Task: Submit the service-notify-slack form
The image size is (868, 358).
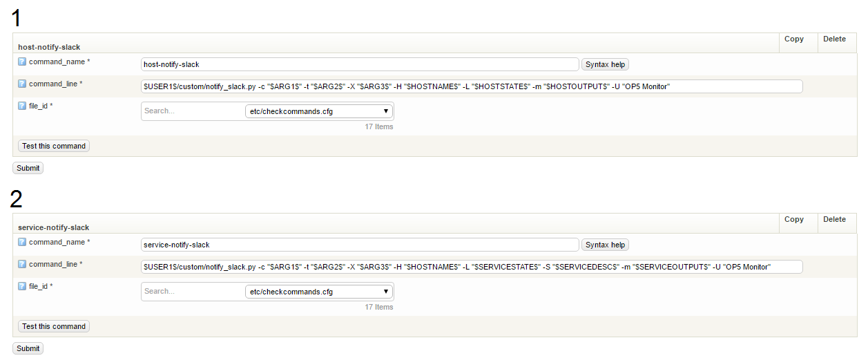Action: pos(28,348)
